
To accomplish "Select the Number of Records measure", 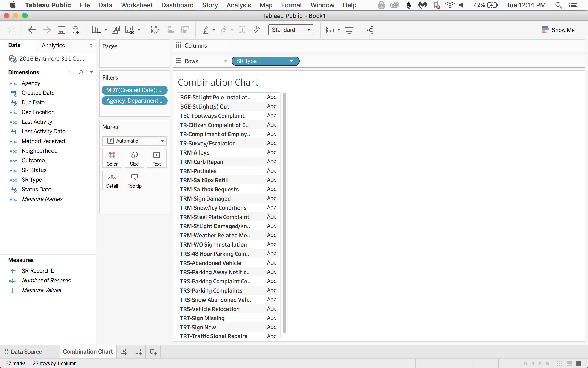I will pyautogui.click(x=46, y=281).
